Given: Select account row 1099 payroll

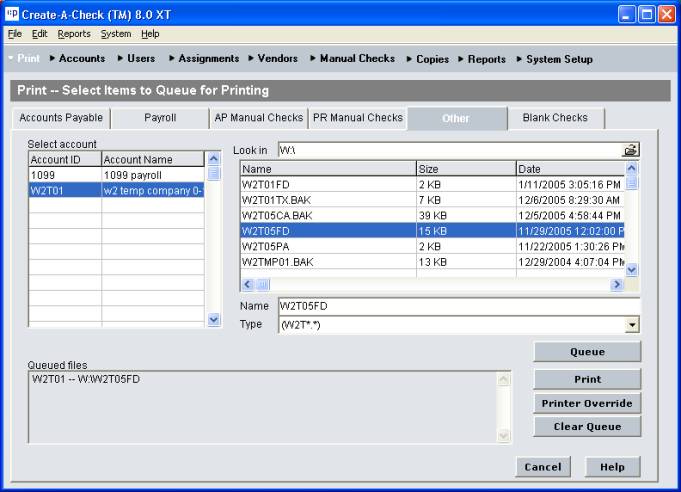Looking at the screenshot, I should click(116, 175).
